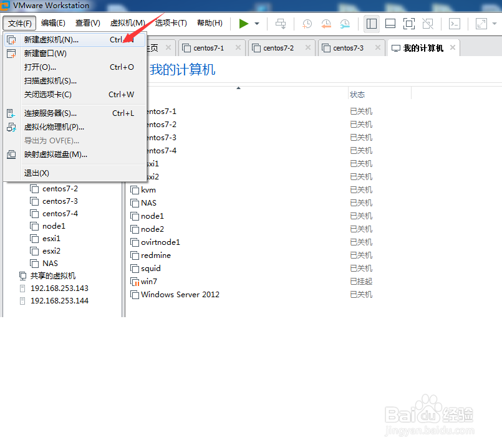Close the centos7-3 tab
502x448 pixels.
click(x=378, y=48)
